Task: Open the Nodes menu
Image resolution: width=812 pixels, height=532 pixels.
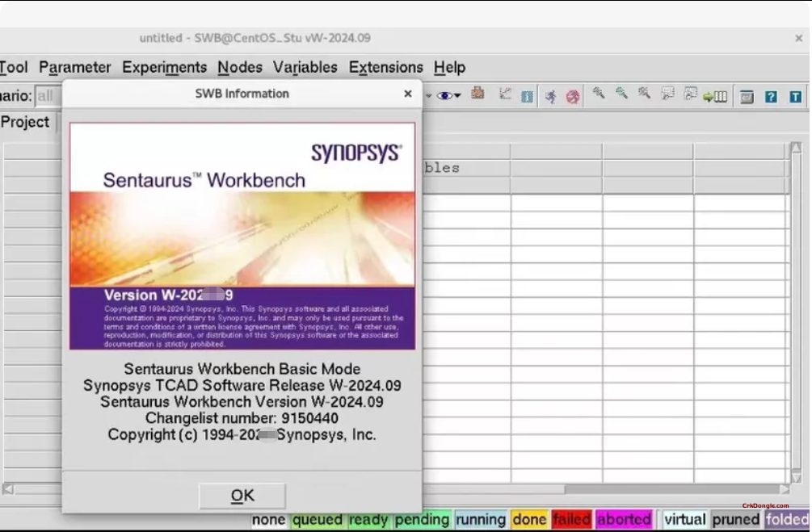Action: [240, 67]
